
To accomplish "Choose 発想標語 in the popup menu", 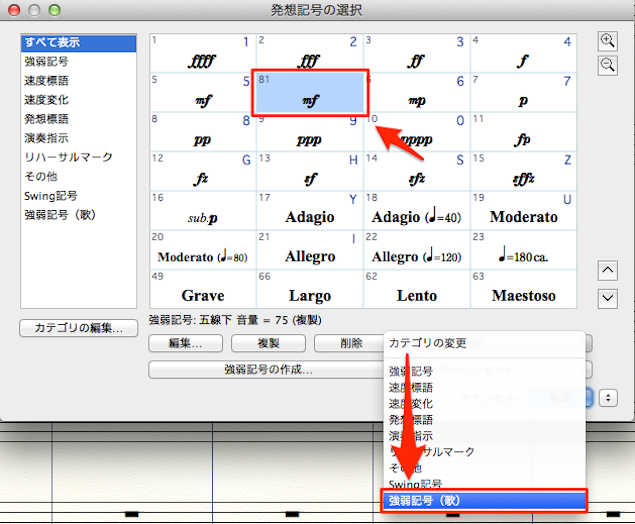I will point(484,420).
